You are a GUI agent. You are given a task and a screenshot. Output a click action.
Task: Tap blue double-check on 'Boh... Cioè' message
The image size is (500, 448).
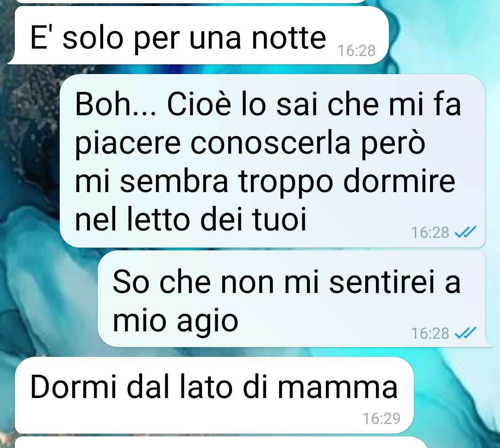[x=465, y=232]
